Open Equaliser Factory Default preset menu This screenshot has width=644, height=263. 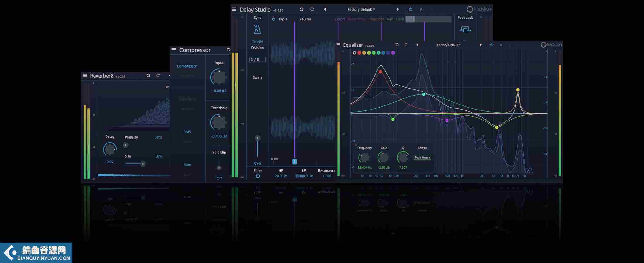pos(449,45)
